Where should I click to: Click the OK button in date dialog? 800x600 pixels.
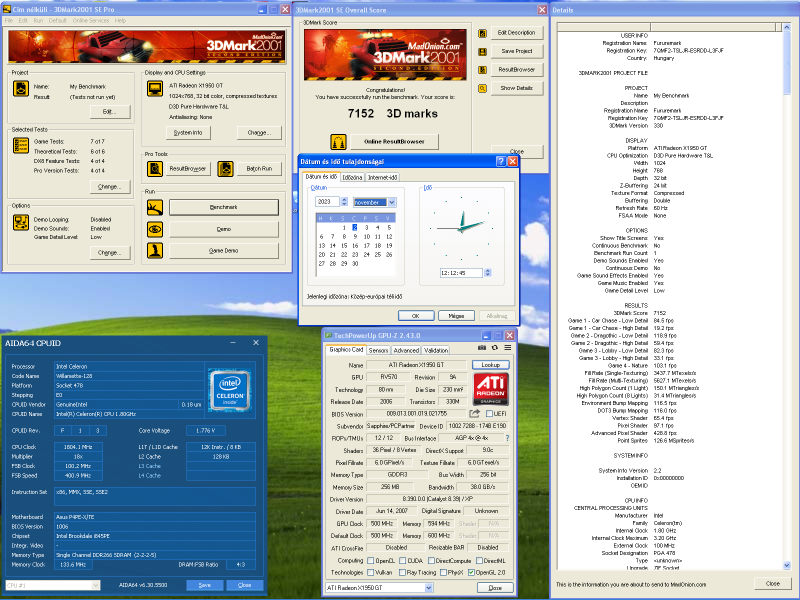pos(416,316)
